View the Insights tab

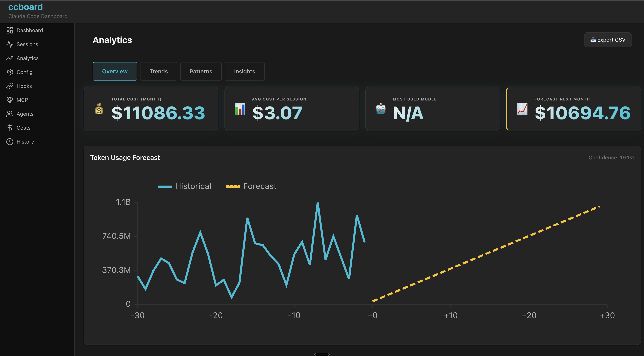point(244,71)
